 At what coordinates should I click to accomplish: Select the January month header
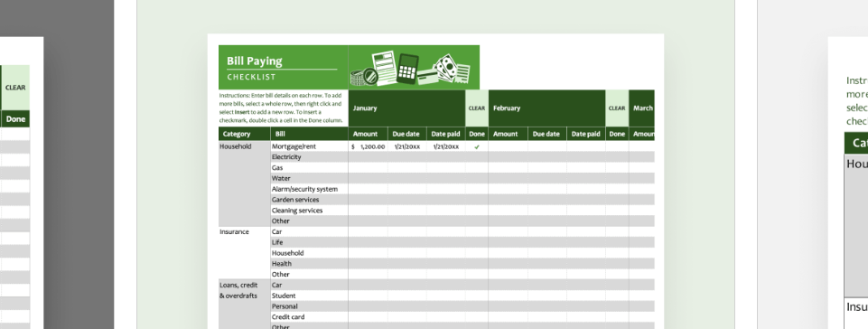(406, 108)
